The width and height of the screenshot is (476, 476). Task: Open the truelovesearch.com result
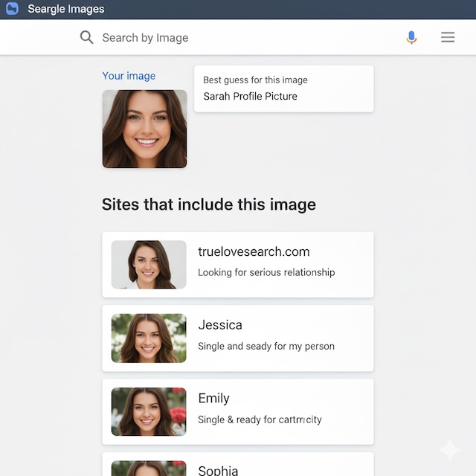(254, 251)
